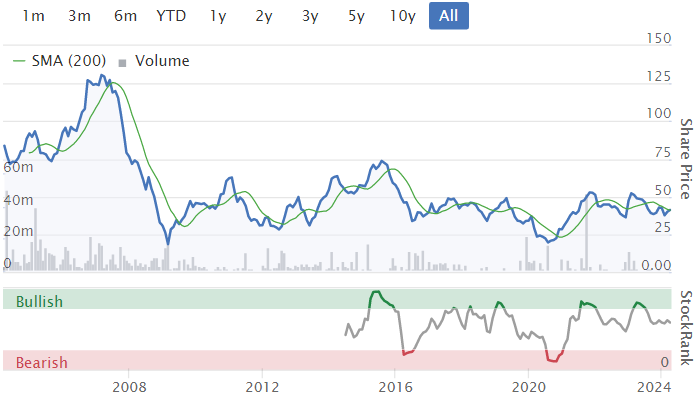Show year-to-date (YTD) range

(x=171, y=16)
